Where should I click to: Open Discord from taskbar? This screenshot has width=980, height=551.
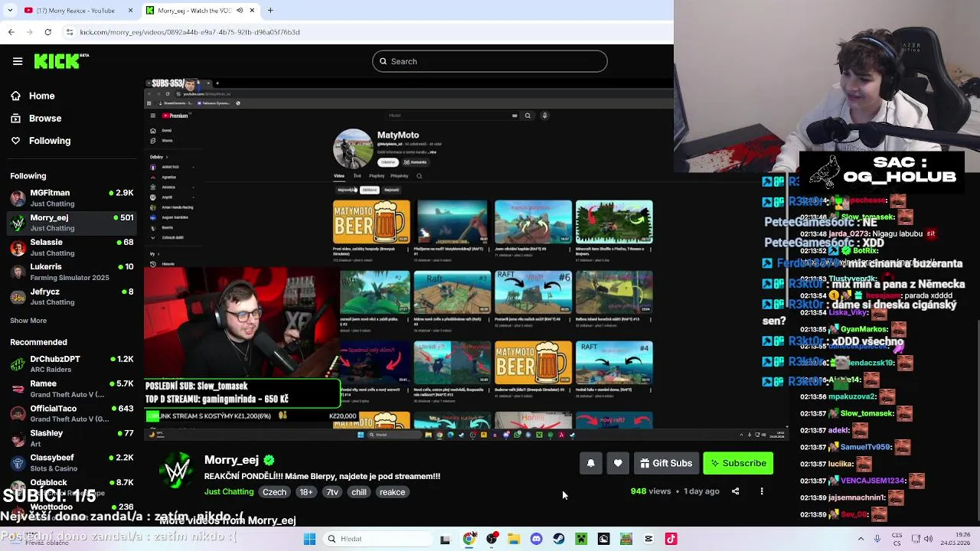click(x=536, y=539)
